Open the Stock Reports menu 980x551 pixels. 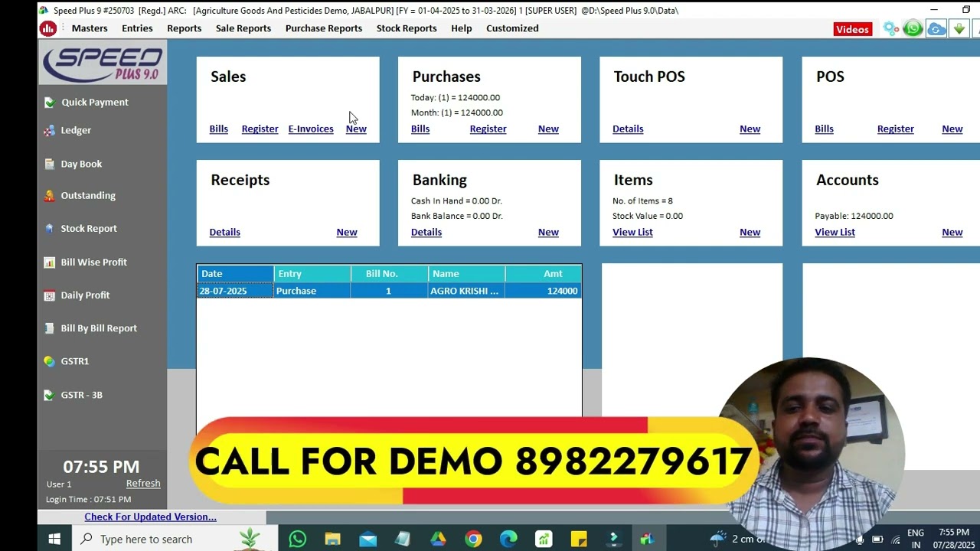pyautogui.click(x=407, y=28)
